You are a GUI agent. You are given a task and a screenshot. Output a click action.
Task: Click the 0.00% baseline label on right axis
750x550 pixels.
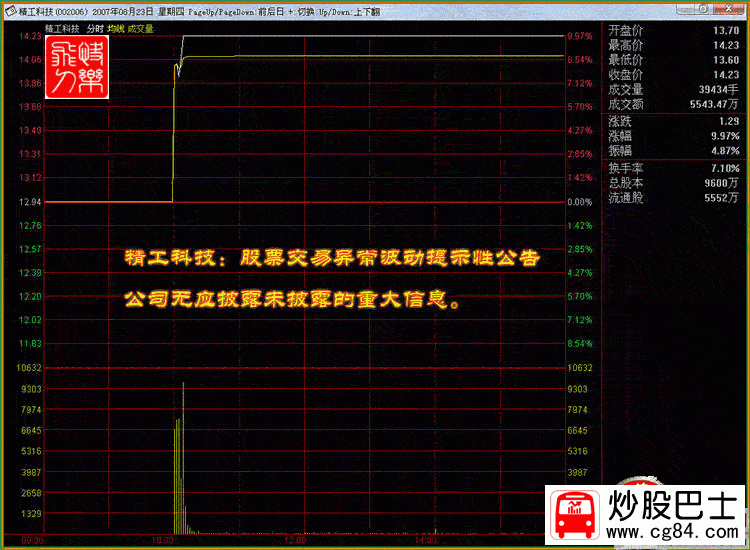point(580,202)
